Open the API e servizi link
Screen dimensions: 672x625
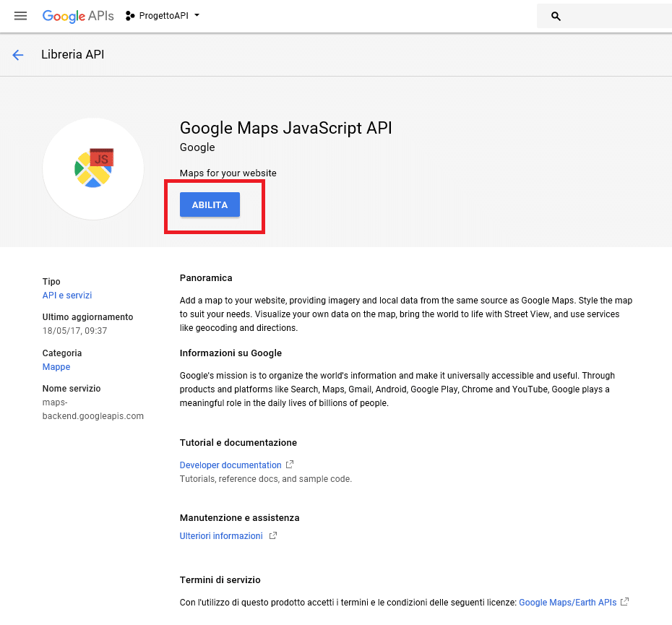[x=67, y=296]
